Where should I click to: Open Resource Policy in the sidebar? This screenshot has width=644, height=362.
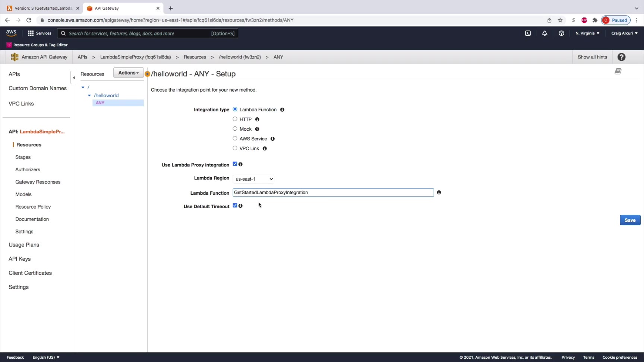[33, 207]
